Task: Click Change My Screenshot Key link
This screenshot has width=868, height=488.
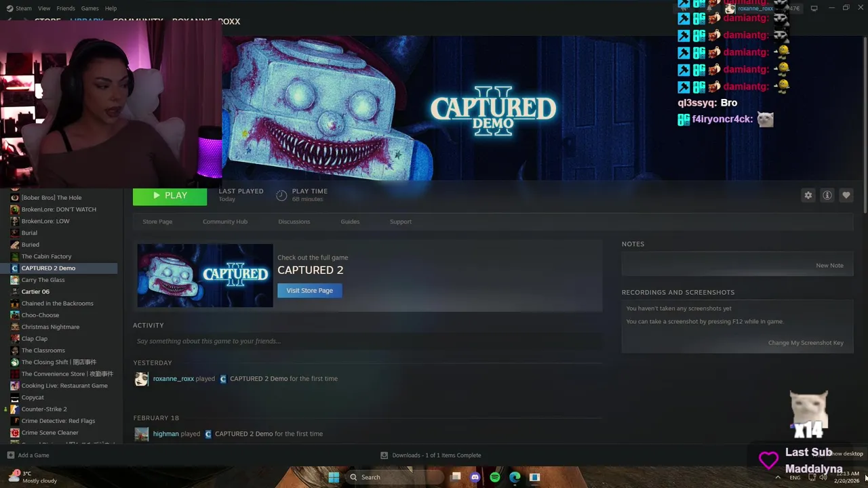Action: (x=806, y=343)
